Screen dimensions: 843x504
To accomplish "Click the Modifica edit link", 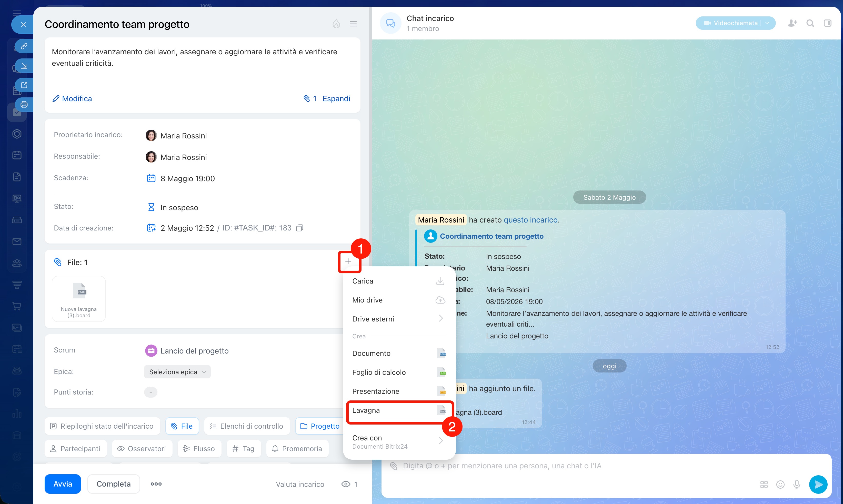I will tap(72, 98).
